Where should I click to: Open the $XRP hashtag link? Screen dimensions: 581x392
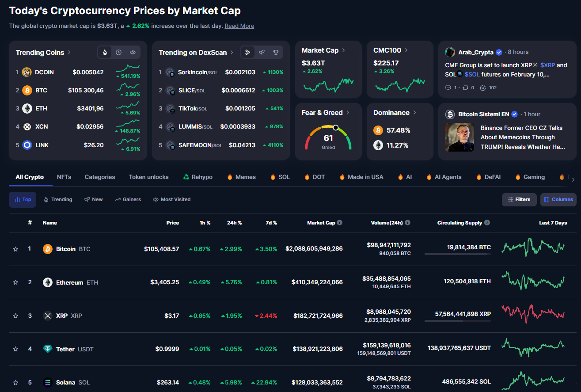pos(547,65)
